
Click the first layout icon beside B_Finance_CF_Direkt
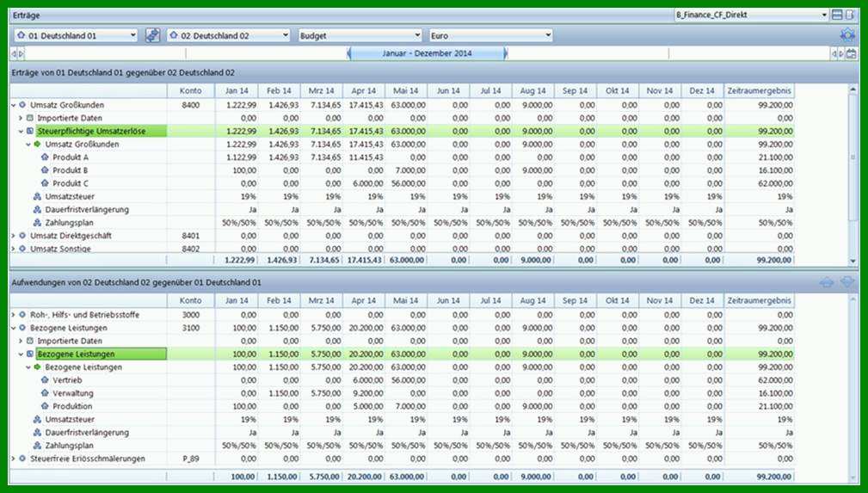tap(837, 15)
